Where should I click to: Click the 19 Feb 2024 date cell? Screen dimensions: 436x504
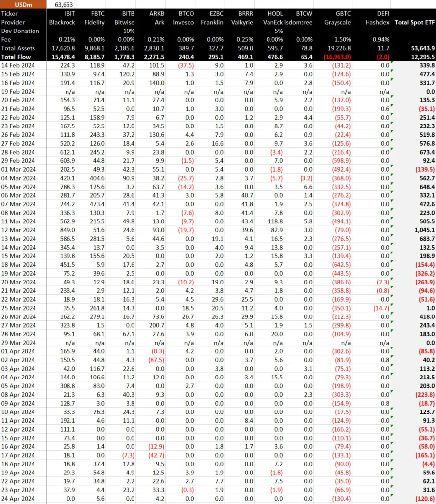pos(18,92)
